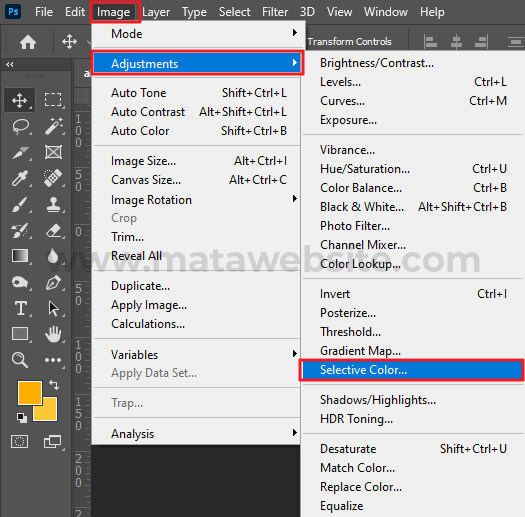Screen dimensions: 525x517
Task: Select the Lasso tool
Action: pyautogui.click(x=20, y=126)
